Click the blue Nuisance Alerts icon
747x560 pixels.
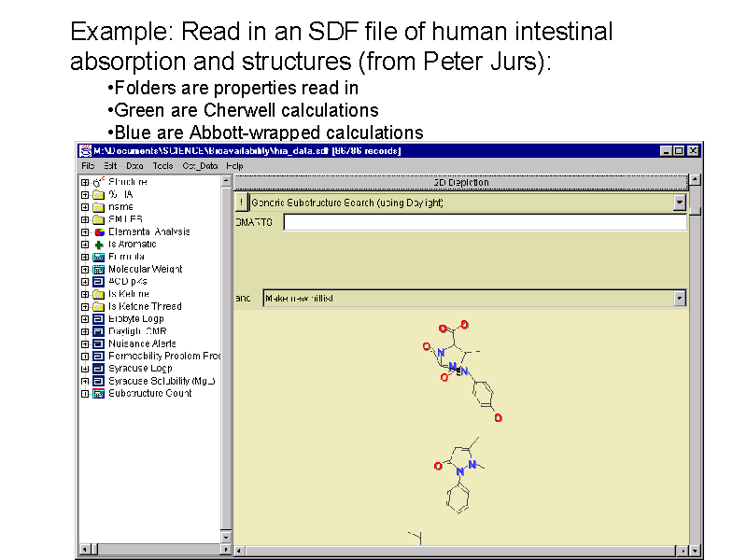pos(98,343)
